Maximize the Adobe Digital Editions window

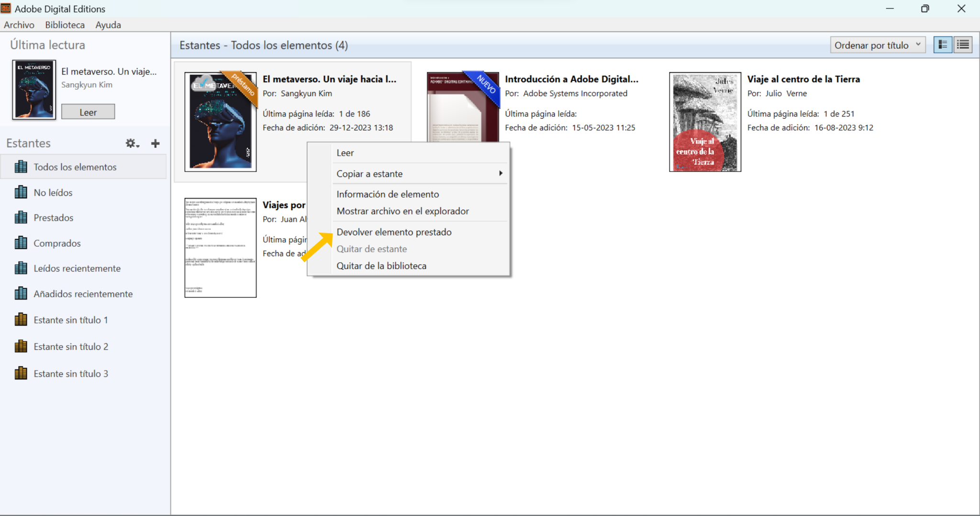point(925,9)
